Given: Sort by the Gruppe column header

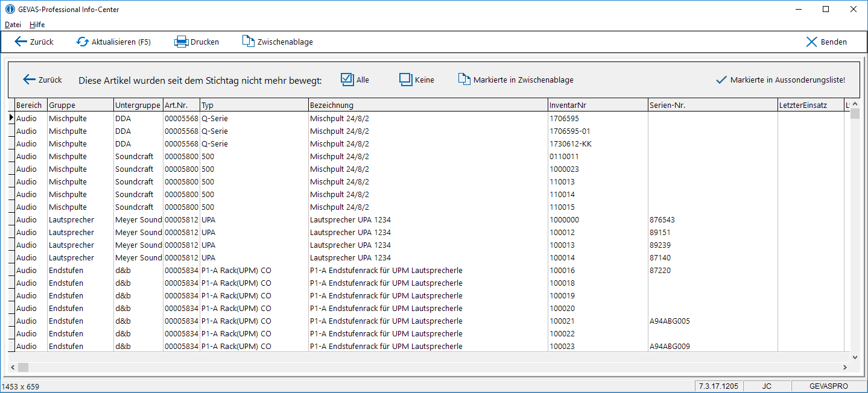Looking at the screenshot, I should point(80,105).
